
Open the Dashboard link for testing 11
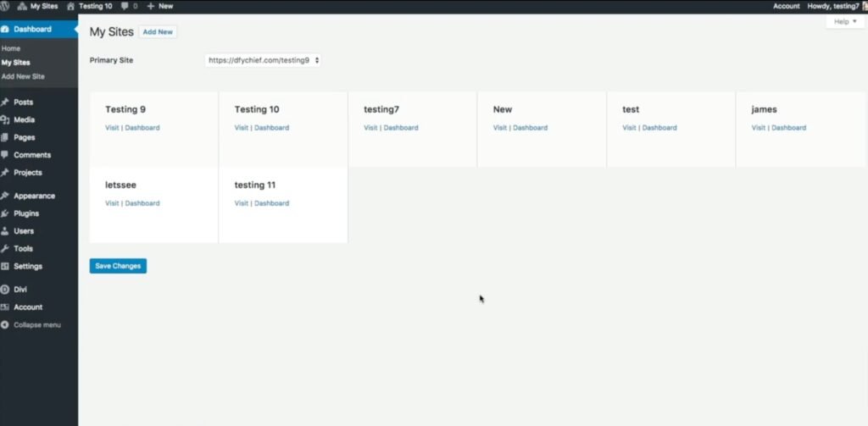(272, 203)
